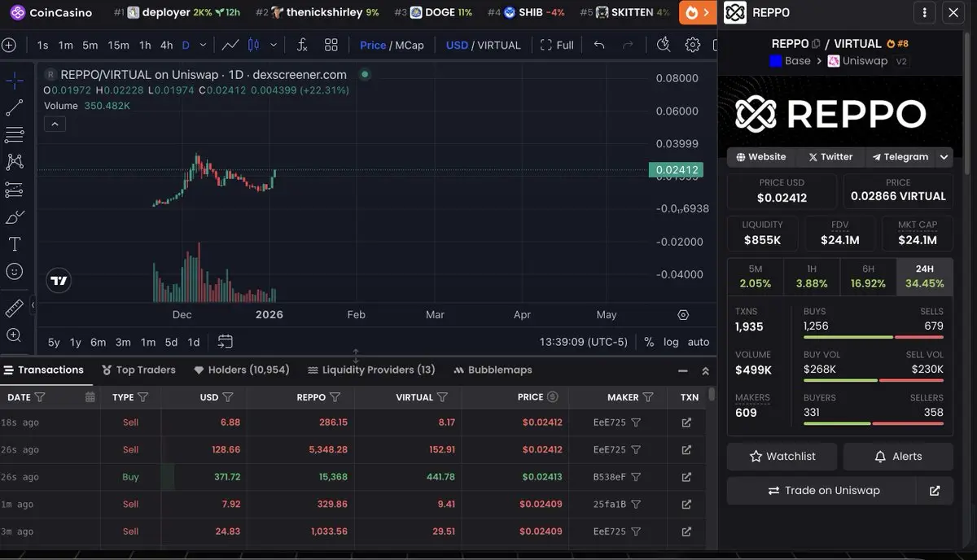Toggle percent scale on chart

click(x=649, y=342)
